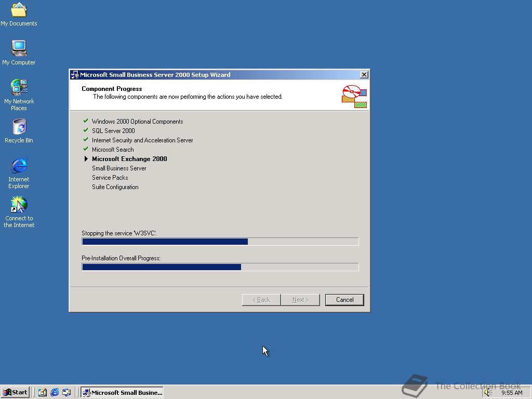Click the 'Suite Configuration' item

pyautogui.click(x=115, y=187)
